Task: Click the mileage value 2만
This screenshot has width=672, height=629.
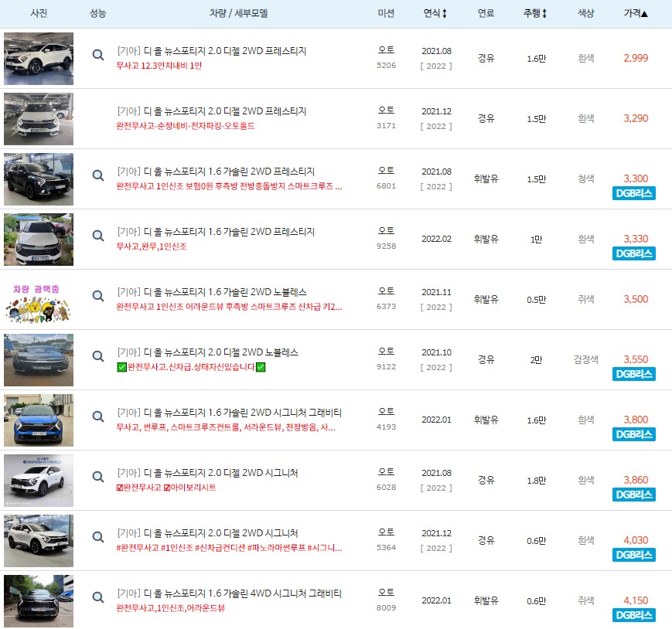Action: coord(536,360)
